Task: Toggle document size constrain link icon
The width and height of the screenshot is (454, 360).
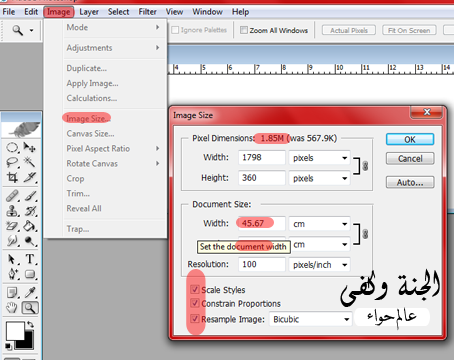Action: click(x=365, y=234)
